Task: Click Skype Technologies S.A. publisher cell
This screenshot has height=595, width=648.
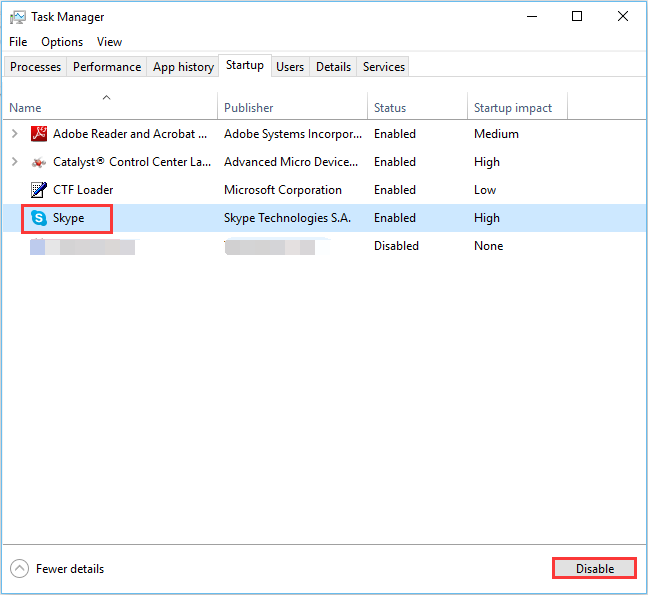Action: pyautogui.click(x=287, y=218)
